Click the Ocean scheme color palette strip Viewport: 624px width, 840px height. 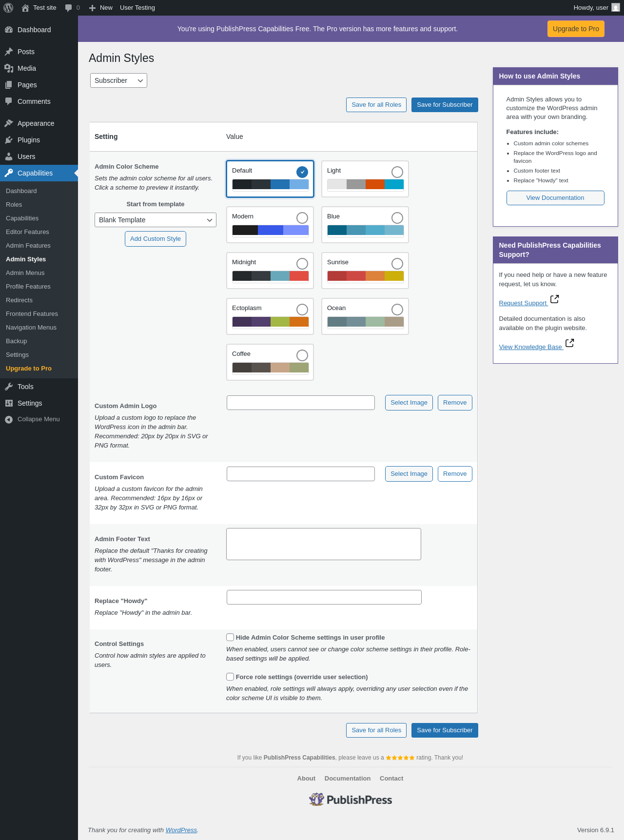[x=366, y=322]
